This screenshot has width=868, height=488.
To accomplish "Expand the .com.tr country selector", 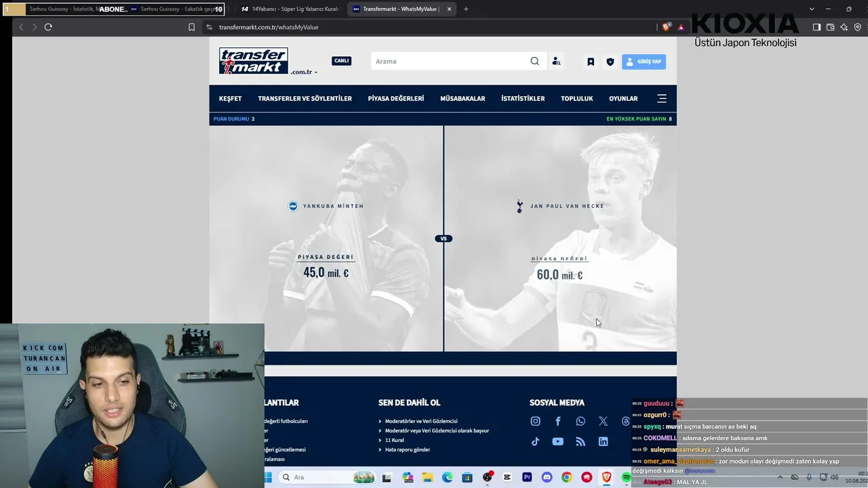I will pyautogui.click(x=304, y=72).
